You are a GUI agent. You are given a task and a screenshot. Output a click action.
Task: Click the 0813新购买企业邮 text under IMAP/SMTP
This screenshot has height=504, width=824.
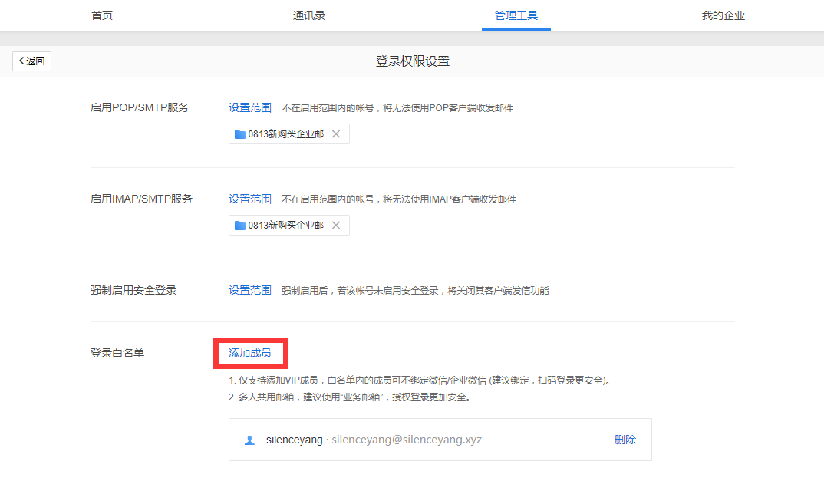coord(286,226)
